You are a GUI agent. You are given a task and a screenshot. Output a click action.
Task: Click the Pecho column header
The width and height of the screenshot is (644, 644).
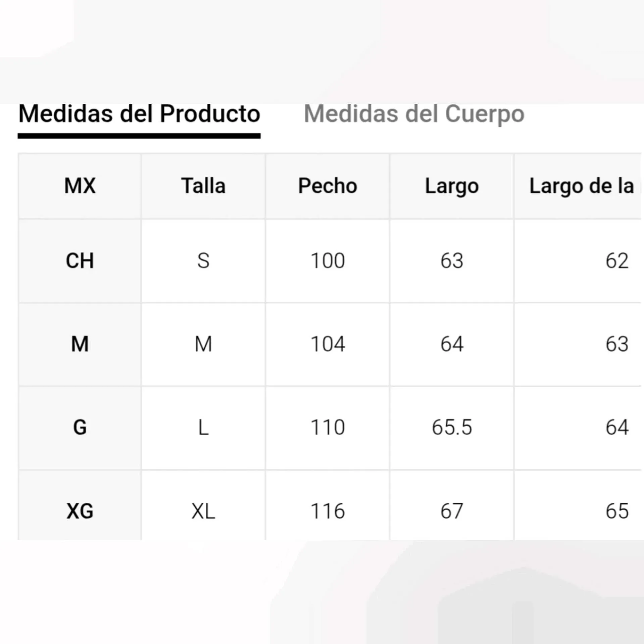328,186
